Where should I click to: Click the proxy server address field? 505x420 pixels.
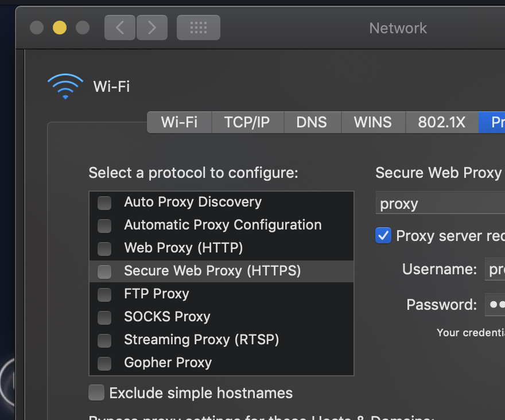click(x=440, y=204)
